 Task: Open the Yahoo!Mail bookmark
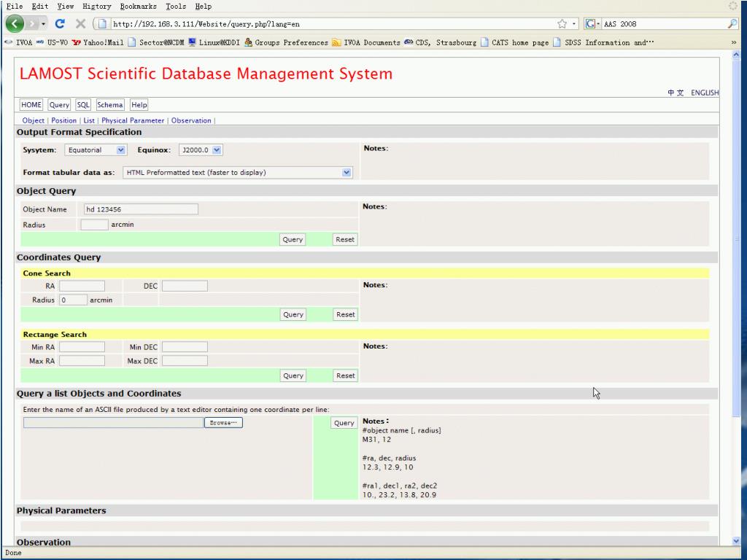pyautogui.click(x=98, y=42)
